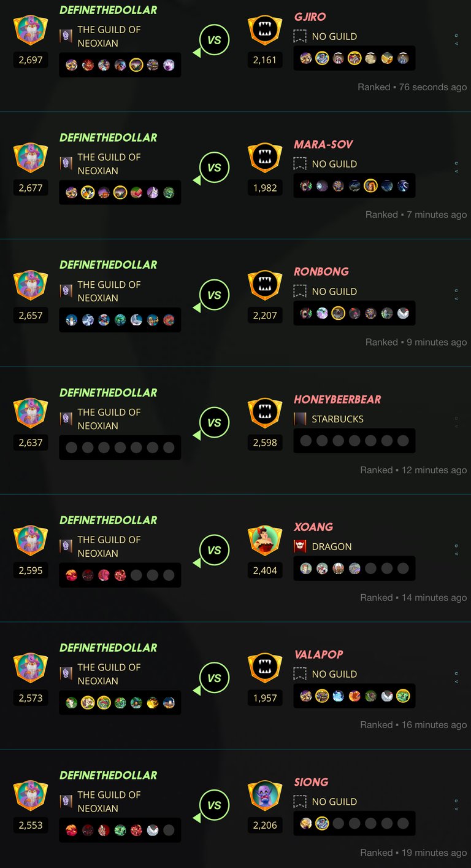Image resolution: width=471 pixels, height=868 pixels.
Task: Click the gold-ringed card in RONBONG's lineup
Action: (x=338, y=313)
